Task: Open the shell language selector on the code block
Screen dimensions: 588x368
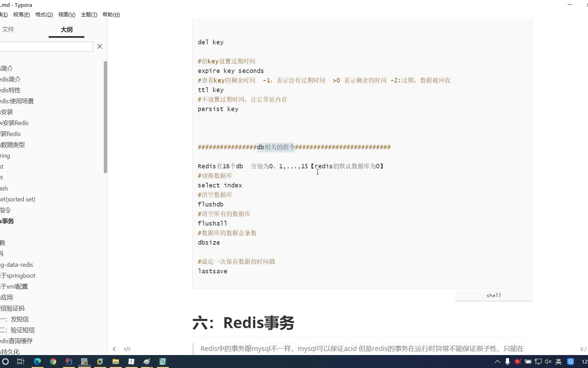Action: (493, 295)
